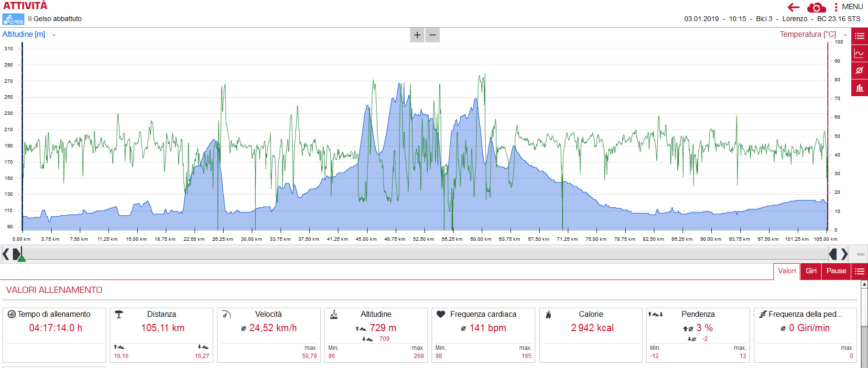Open the MENU three-dots button
Image resolution: width=868 pixels, height=368 pixels.
(x=848, y=7)
